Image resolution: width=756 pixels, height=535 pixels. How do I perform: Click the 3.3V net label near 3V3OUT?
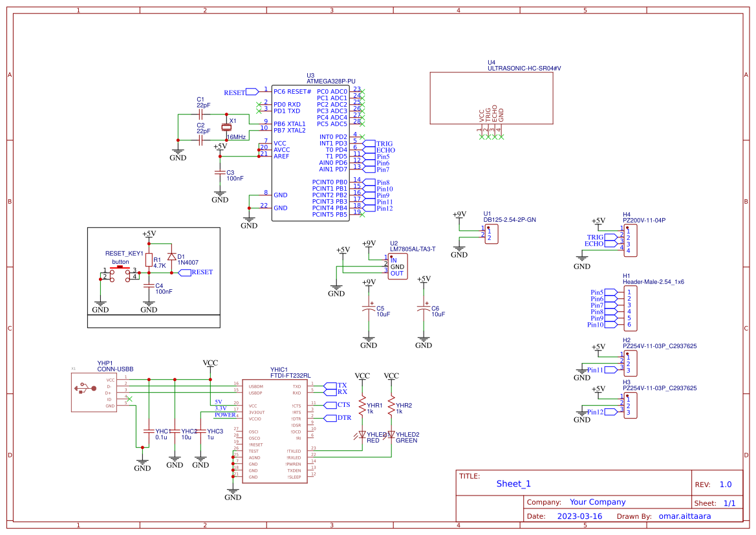coord(221,408)
